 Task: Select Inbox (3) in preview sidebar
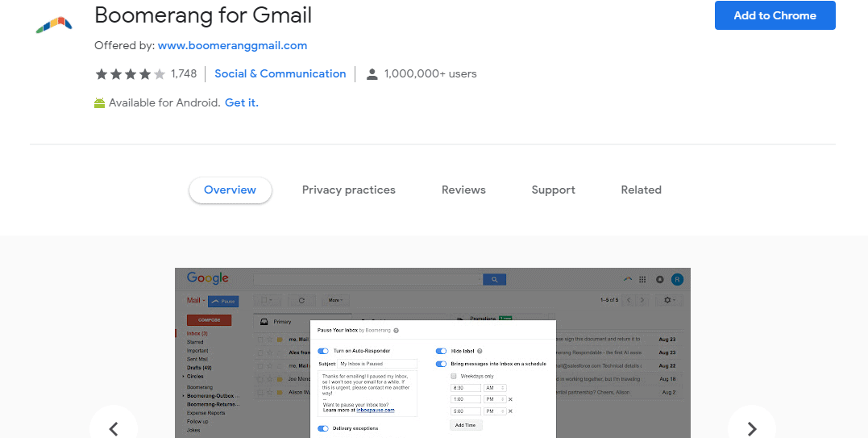197,333
